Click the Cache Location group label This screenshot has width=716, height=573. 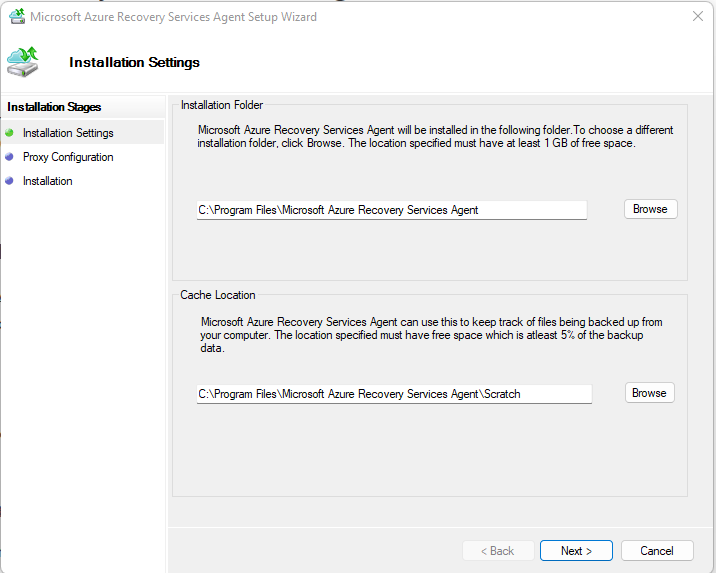click(218, 295)
